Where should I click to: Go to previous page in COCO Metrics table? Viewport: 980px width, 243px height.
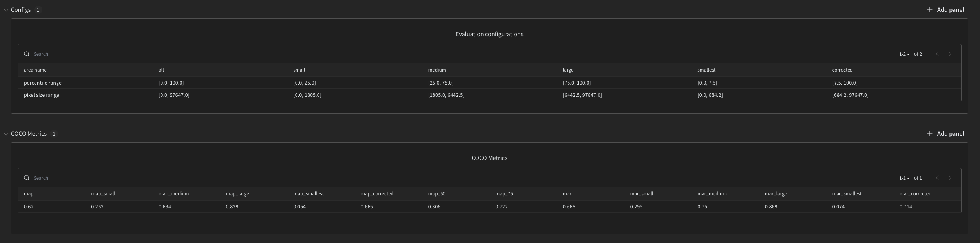[x=938, y=178]
